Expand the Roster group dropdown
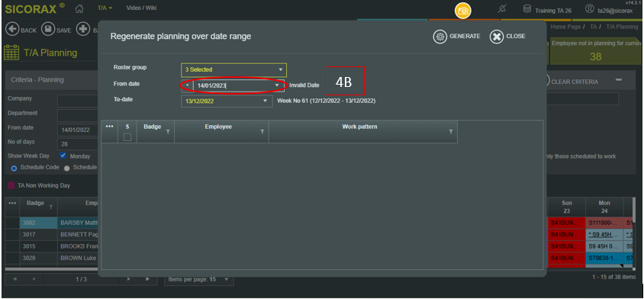Screen dimensions: 644x299 (281, 70)
